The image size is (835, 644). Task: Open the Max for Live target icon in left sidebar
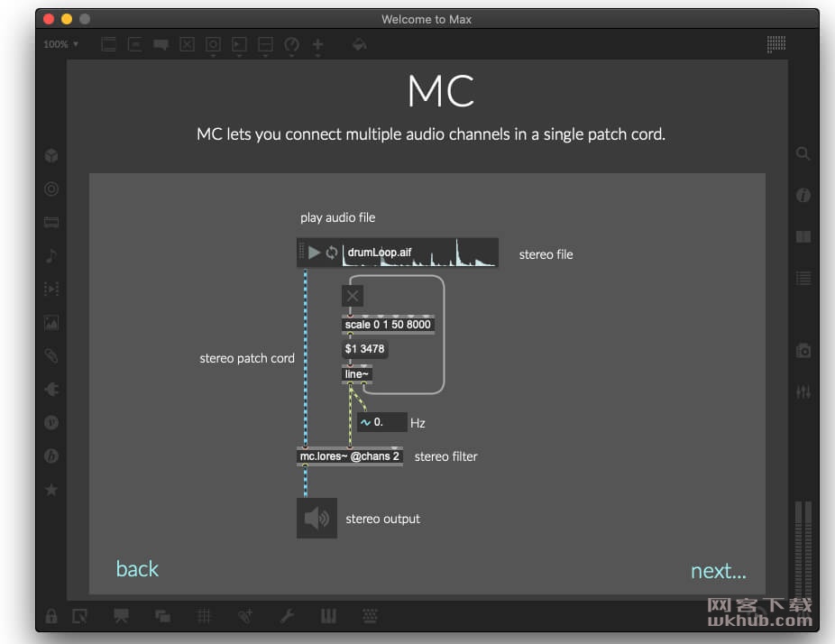51,189
